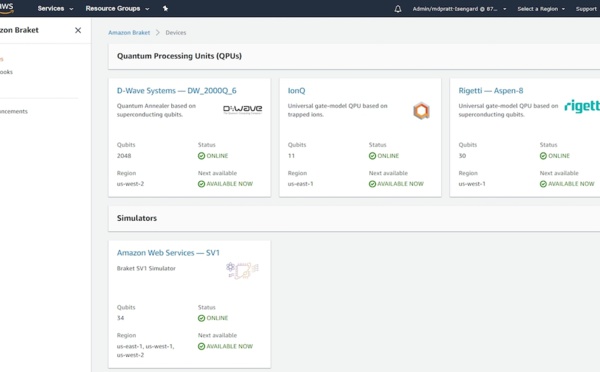Click the D-Wave logo
Image resolution: width=600 pixels, height=372 pixels.
pyautogui.click(x=243, y=109)
